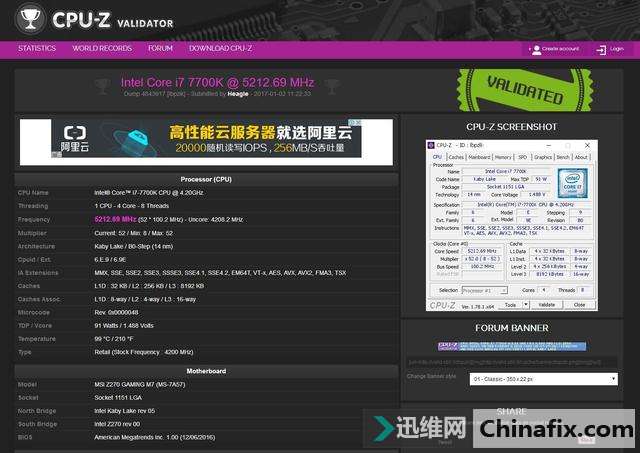Click the Intel Core i7 badge logo
Screen dimensions: 640x453
coord(573,183)
